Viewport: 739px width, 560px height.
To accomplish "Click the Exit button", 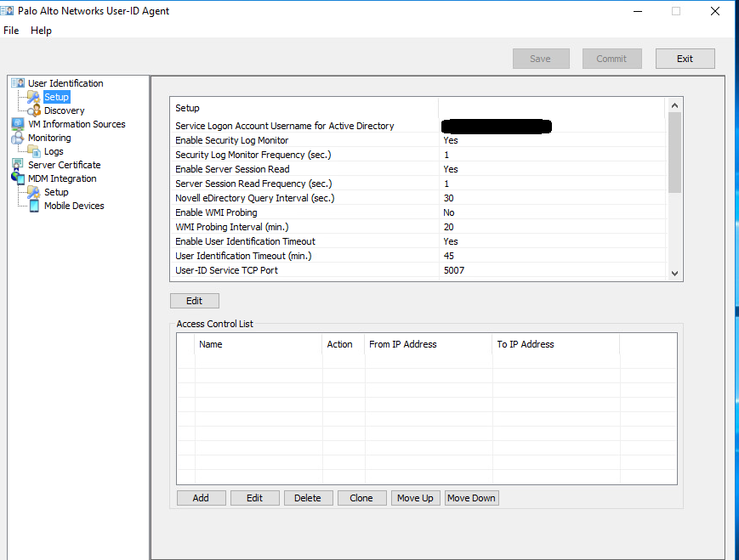I will click(685, 59).
